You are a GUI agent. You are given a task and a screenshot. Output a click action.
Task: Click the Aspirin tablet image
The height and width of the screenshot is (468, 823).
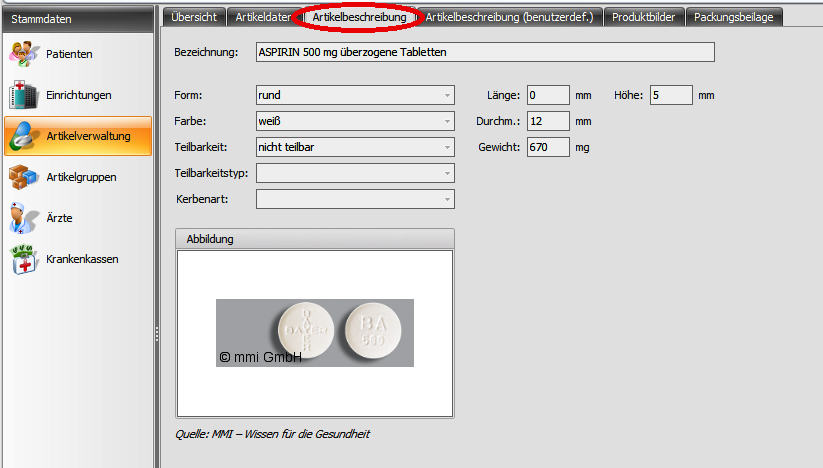pos(315,333)
